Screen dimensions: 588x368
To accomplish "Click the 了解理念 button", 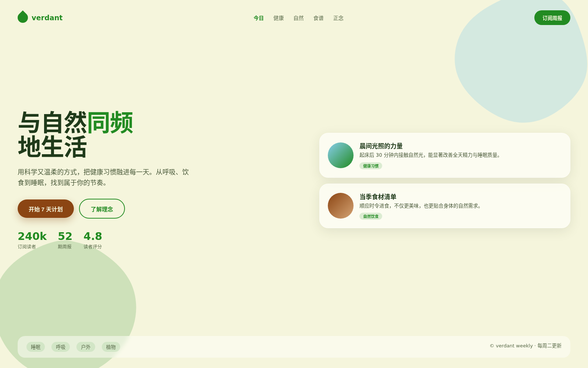I will tap(102, 209).
